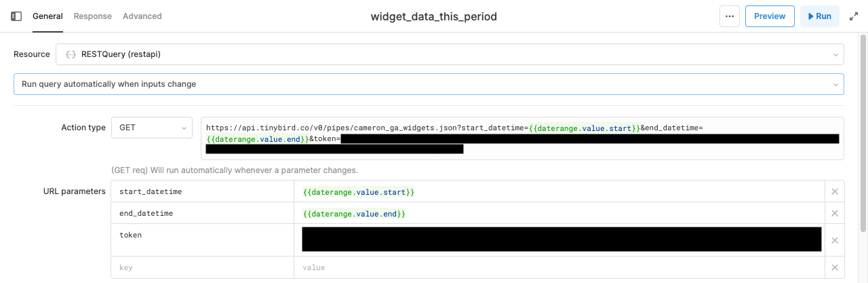Delete the end_datetime parameter row

835,213
